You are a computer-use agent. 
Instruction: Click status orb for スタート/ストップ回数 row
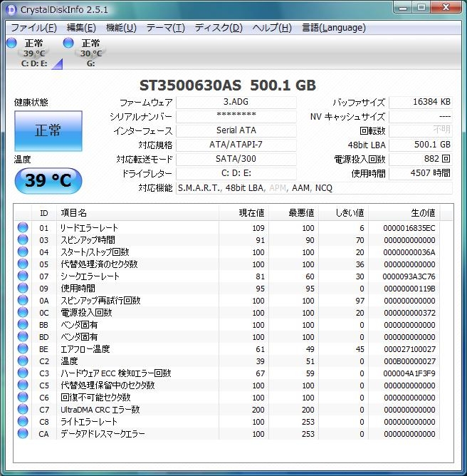(23, 252)
